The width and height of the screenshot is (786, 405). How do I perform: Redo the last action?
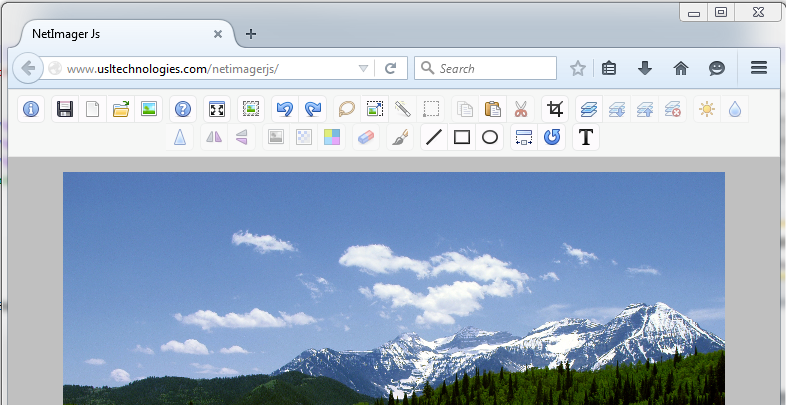[x=313, y=109]
